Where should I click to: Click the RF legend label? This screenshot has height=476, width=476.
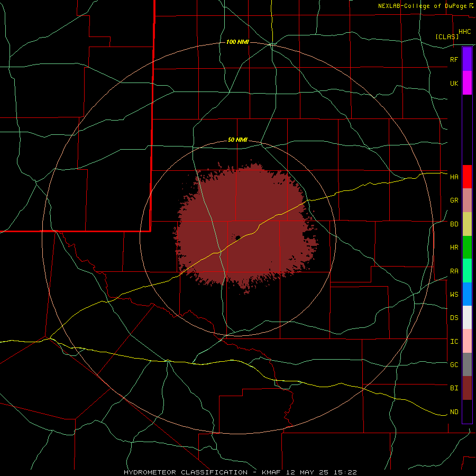tap(454, 59)
